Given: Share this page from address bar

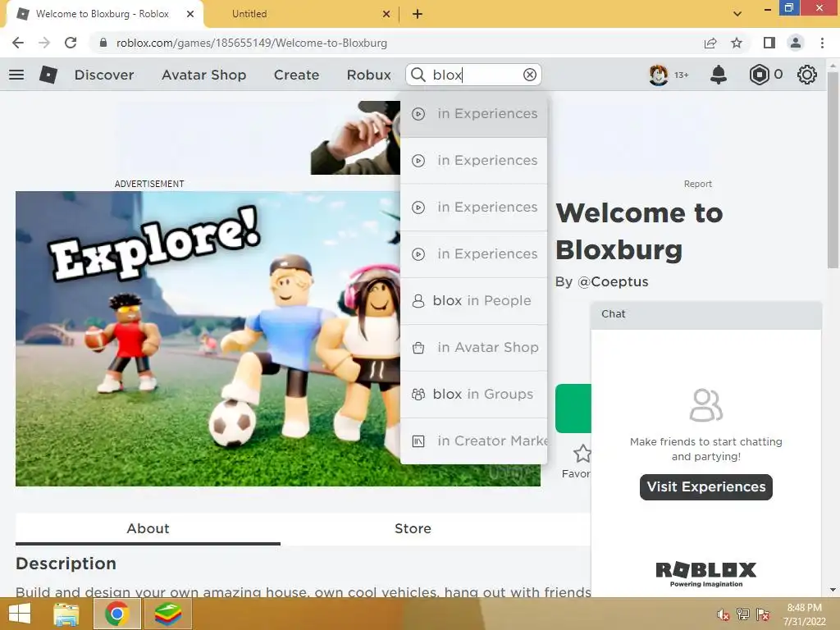Looking at the screenshot, I should 710,43.
